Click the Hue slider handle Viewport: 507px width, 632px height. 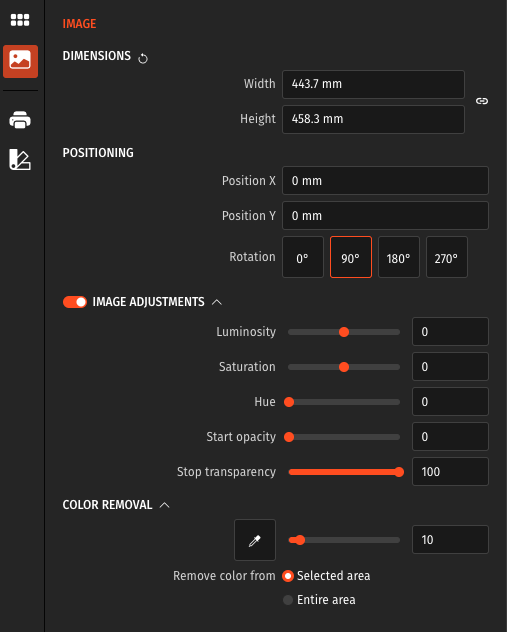289,402
